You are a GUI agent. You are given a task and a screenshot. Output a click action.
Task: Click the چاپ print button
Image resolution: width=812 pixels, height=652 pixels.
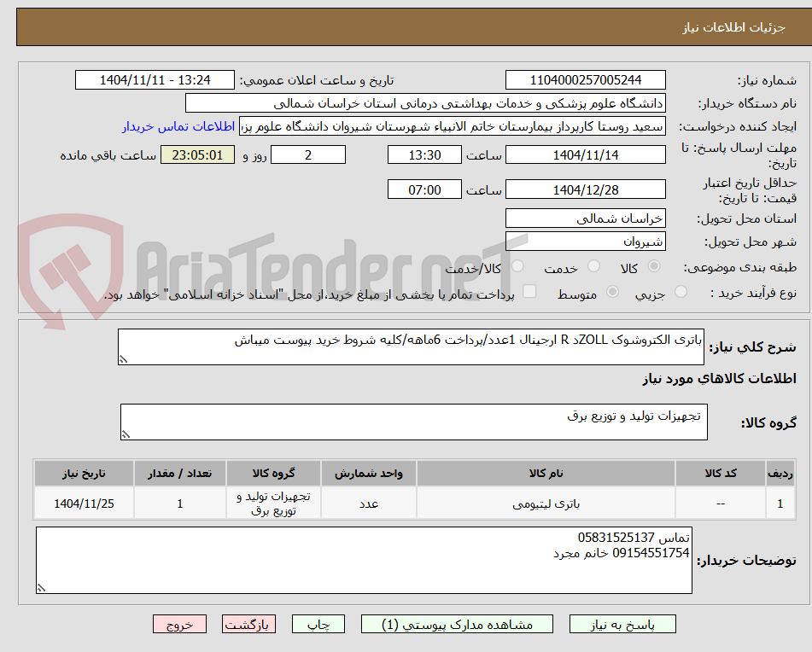pos(318,624)
